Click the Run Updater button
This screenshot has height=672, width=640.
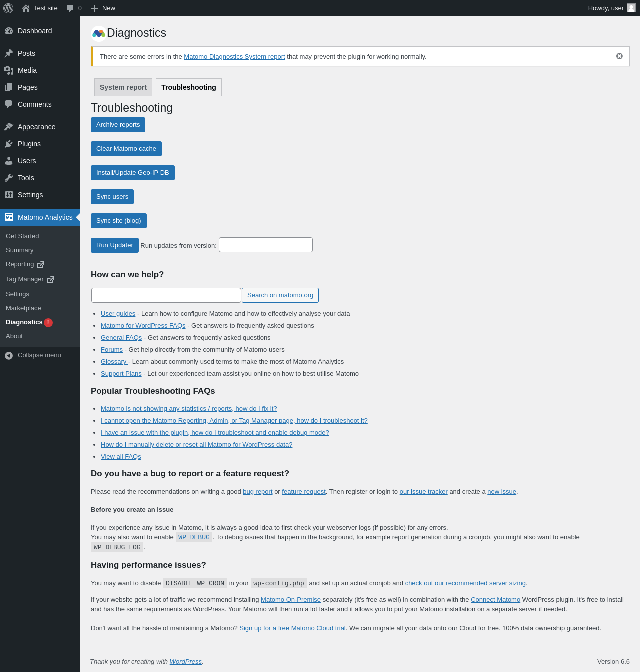coord(115,245)
